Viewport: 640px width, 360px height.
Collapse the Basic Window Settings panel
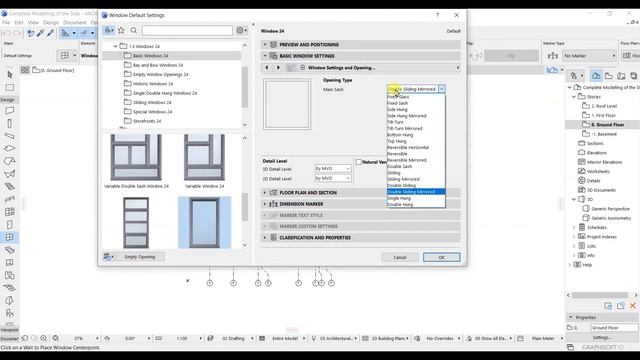tap(265, 56)
